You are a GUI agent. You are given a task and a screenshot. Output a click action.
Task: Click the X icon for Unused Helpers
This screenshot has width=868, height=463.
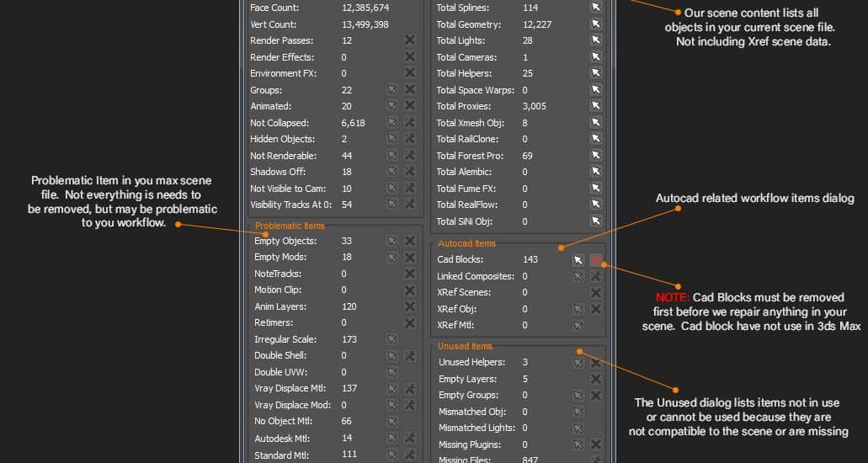[x=596, y=363]
